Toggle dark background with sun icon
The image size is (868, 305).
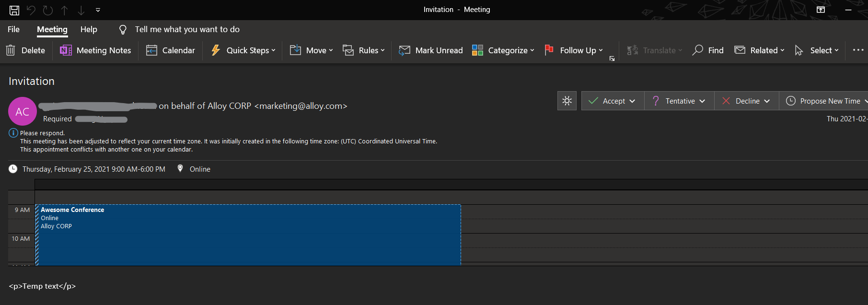tap(567, 101)
